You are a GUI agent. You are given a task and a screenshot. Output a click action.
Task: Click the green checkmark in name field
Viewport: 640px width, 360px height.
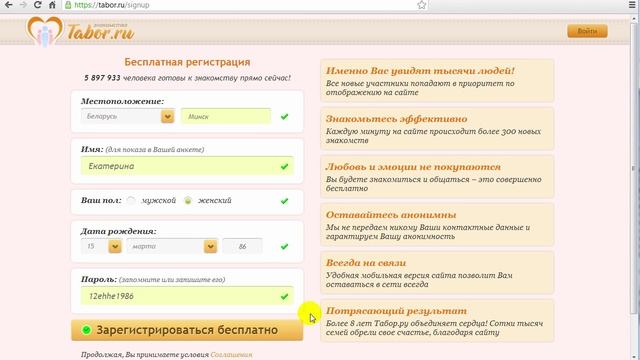click(284, 167)
